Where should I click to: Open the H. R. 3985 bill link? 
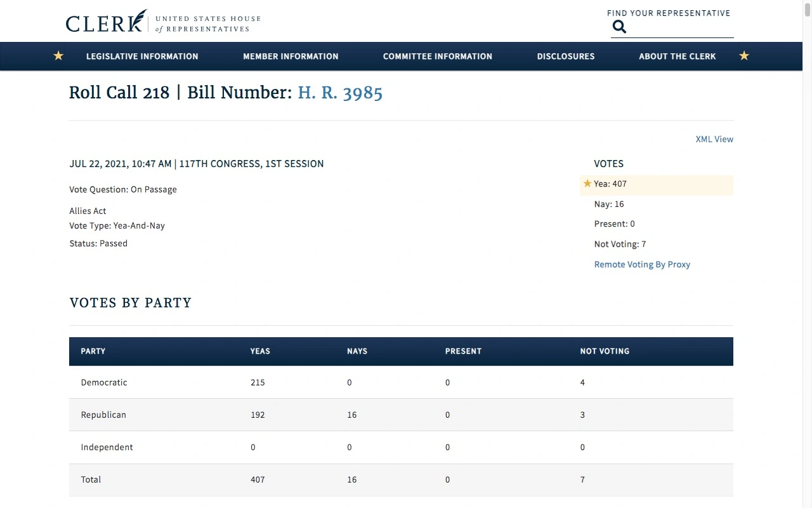(x=340, y=93)
